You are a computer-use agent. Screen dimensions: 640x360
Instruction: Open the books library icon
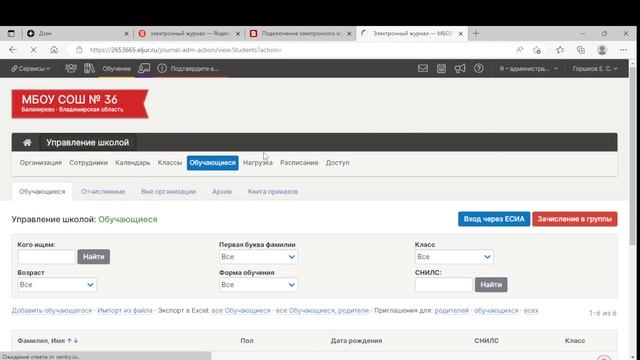(x=89, y=68)
